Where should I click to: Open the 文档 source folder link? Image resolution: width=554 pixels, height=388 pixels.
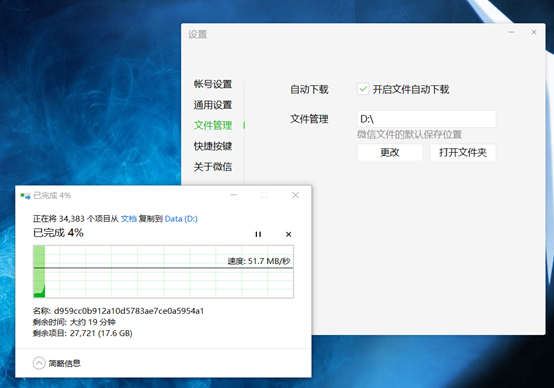[129, 219]
